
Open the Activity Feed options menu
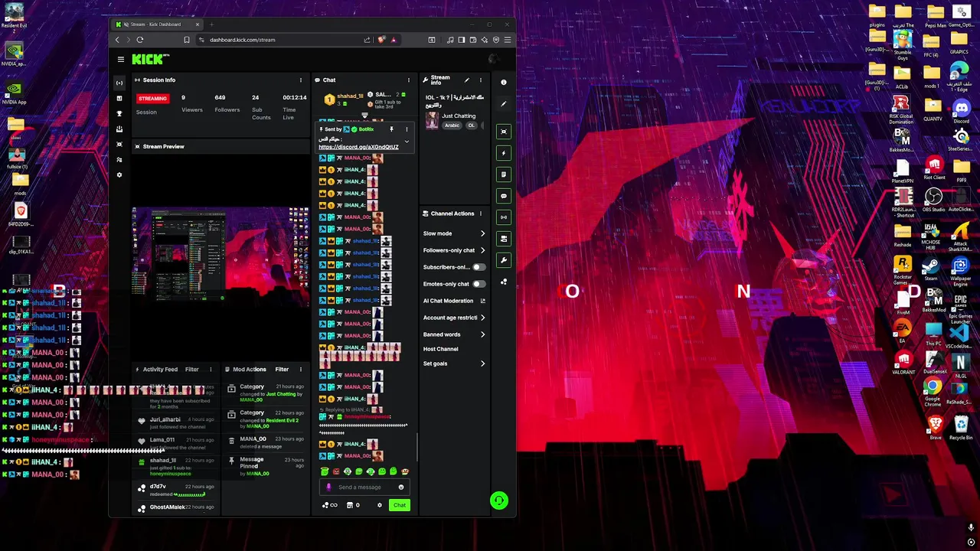click(210, 369)
